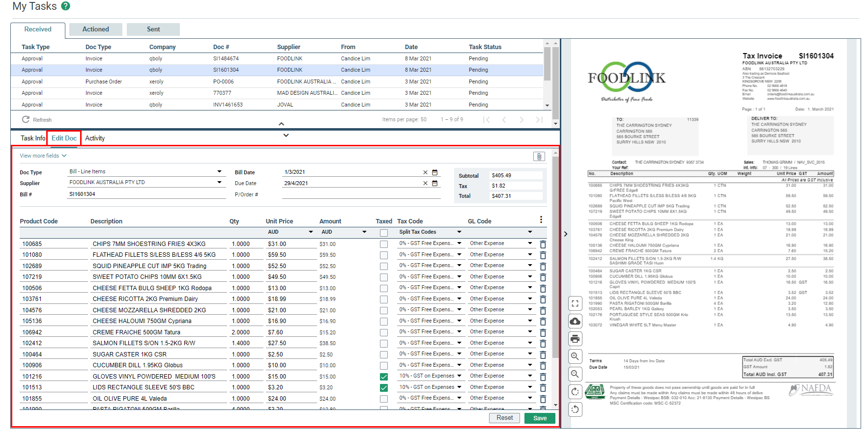Viewport: 868px width, 436px height.
Task: Toggle the header Taxed checkbox
Action: click(x=384, y=233)
